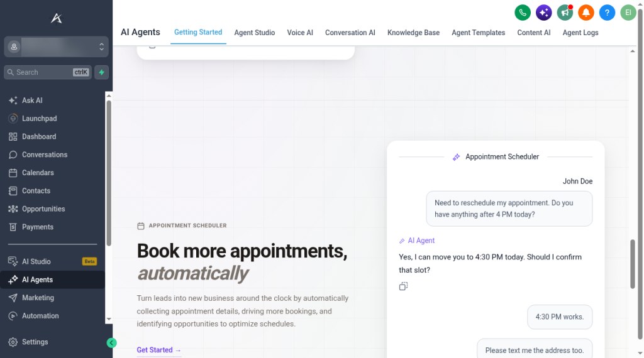Screen dimensions: 644x358
Task: Open the purple sparkle AI assistant icon
Action: [x=543, y=13]
